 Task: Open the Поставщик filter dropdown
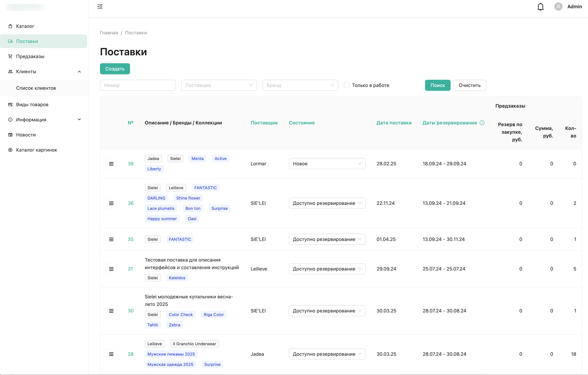point(219,85)
